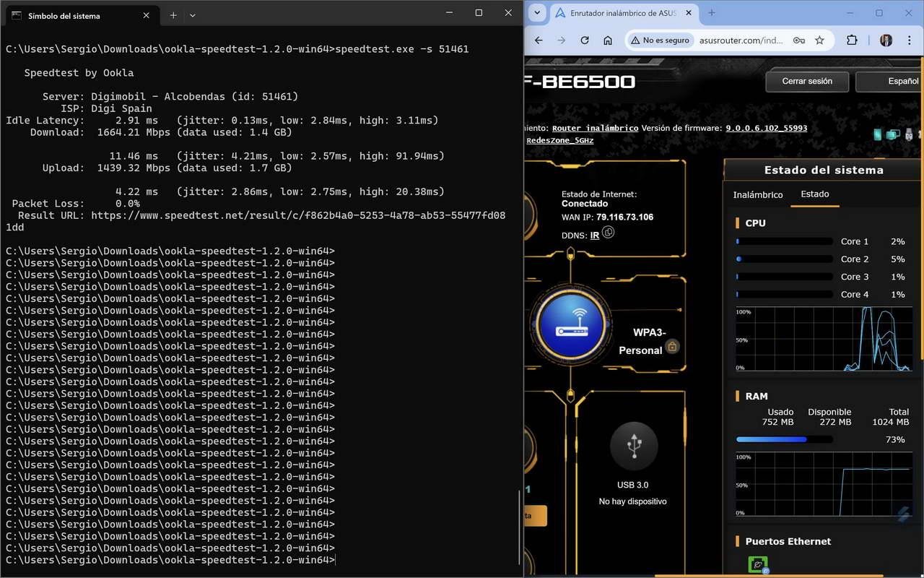Screen dimensions: 924x578
Task: Open the Router inalámbrico mode link
Action: tap(595, 128)
